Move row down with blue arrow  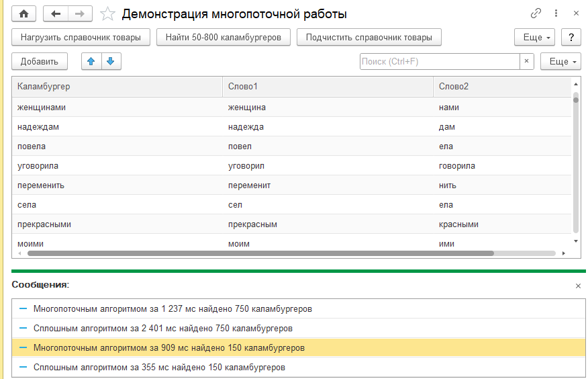[111, 61]
